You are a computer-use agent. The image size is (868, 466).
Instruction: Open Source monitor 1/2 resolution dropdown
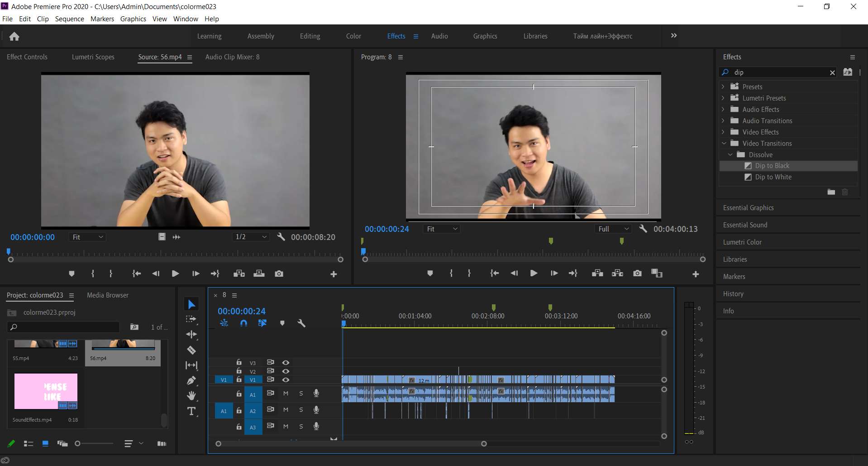pos(251,237)
